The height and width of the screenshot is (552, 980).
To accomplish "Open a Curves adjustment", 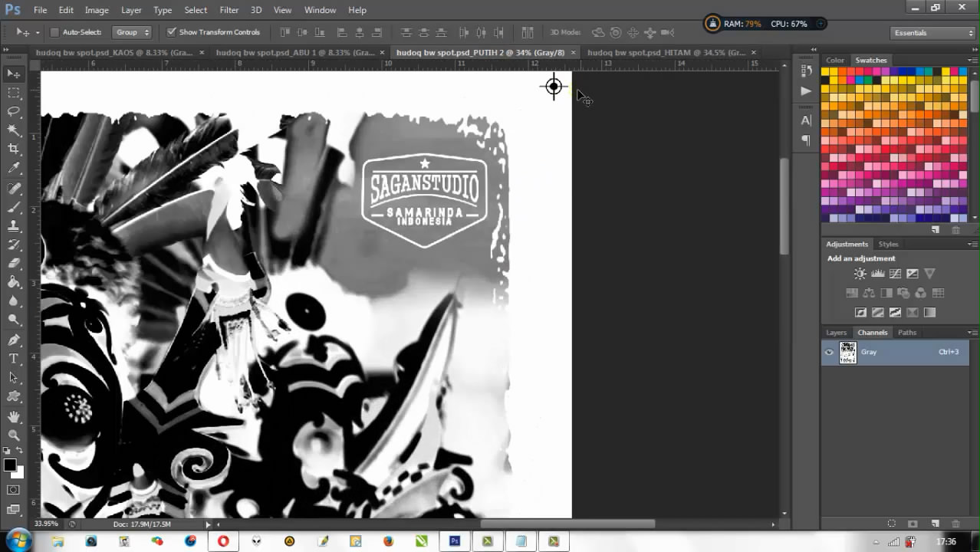I will 894,273.
